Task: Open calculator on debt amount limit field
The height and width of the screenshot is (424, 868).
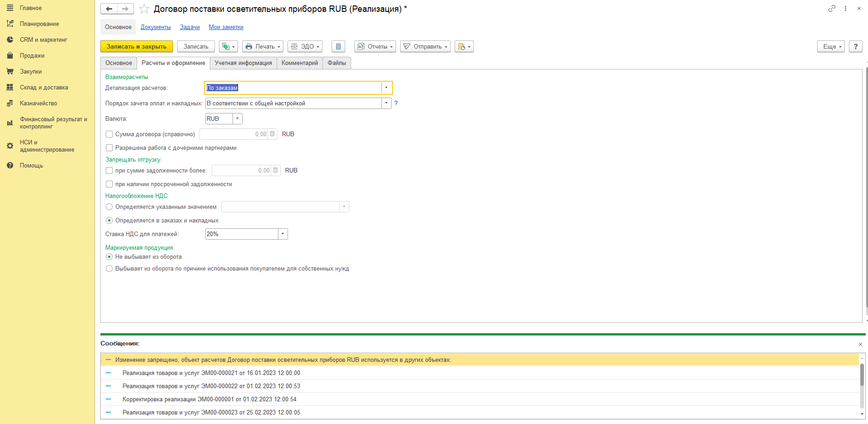Action: click(276, 170)
